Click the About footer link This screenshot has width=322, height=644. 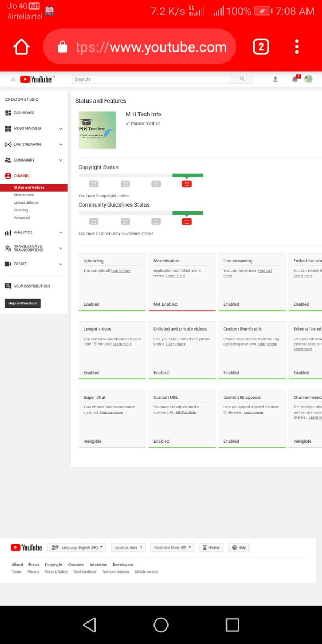18,565
